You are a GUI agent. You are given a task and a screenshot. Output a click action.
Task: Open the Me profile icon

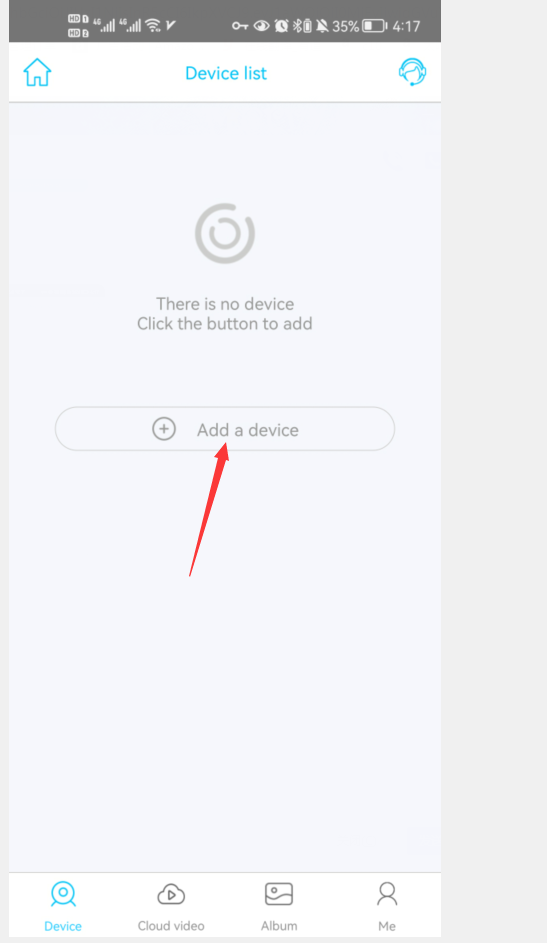point(387,894)
